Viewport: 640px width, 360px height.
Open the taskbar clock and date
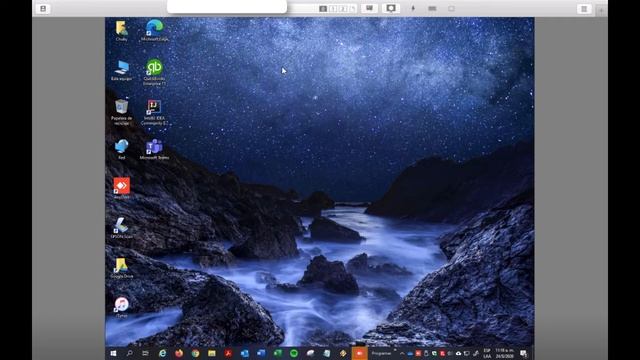tap(504, 353)
